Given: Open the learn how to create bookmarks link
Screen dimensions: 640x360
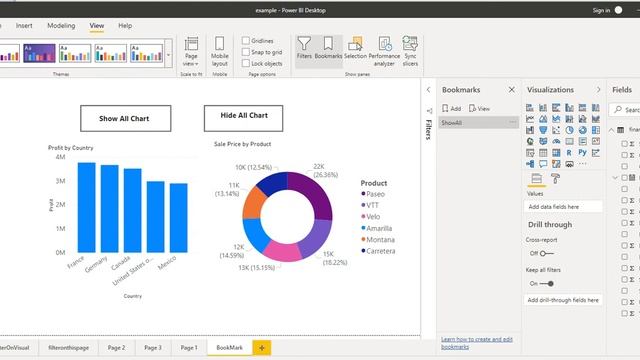Looking at the screenshot, I should coord(477,343).
